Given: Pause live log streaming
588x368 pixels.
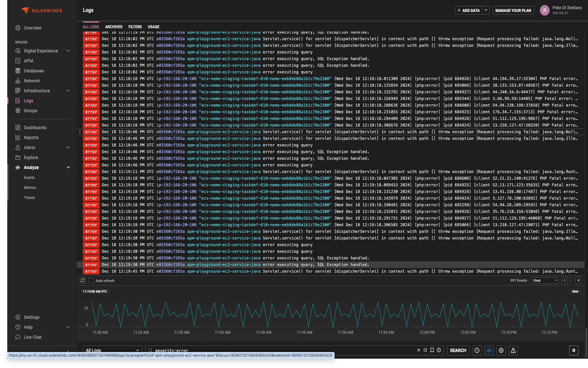Looking at the screenshot, I should 574,350.
